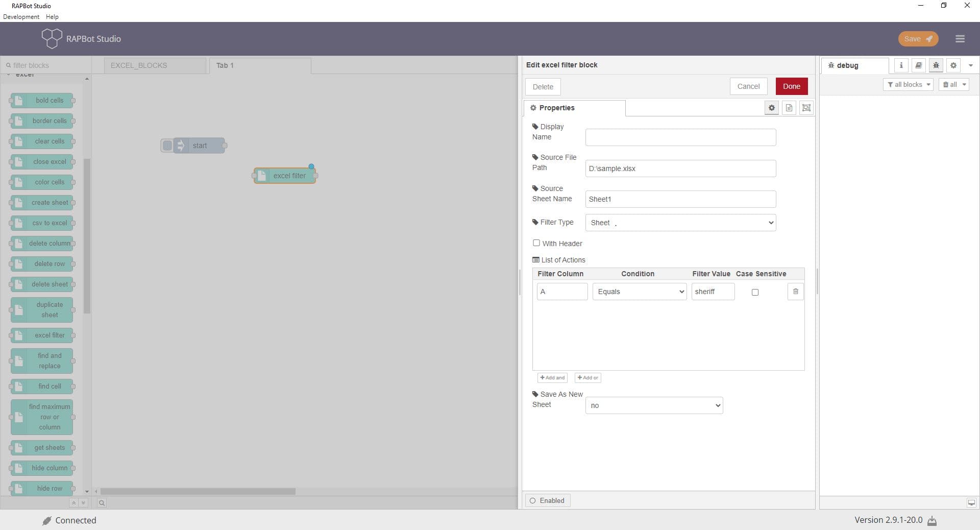Screen dimensions: 980x530
Task: Open the node description document icon
Action: pos(789,108)
